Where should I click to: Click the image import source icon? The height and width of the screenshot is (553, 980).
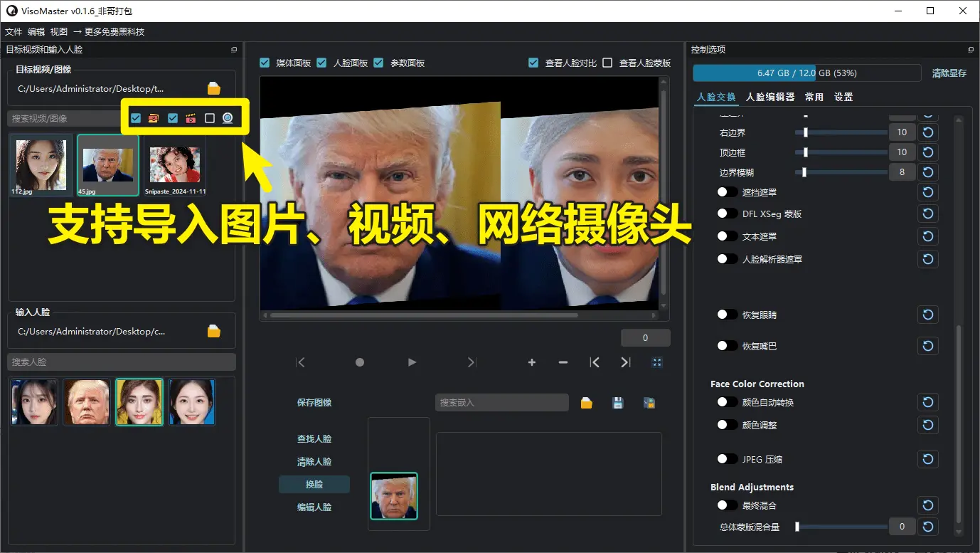153,117
